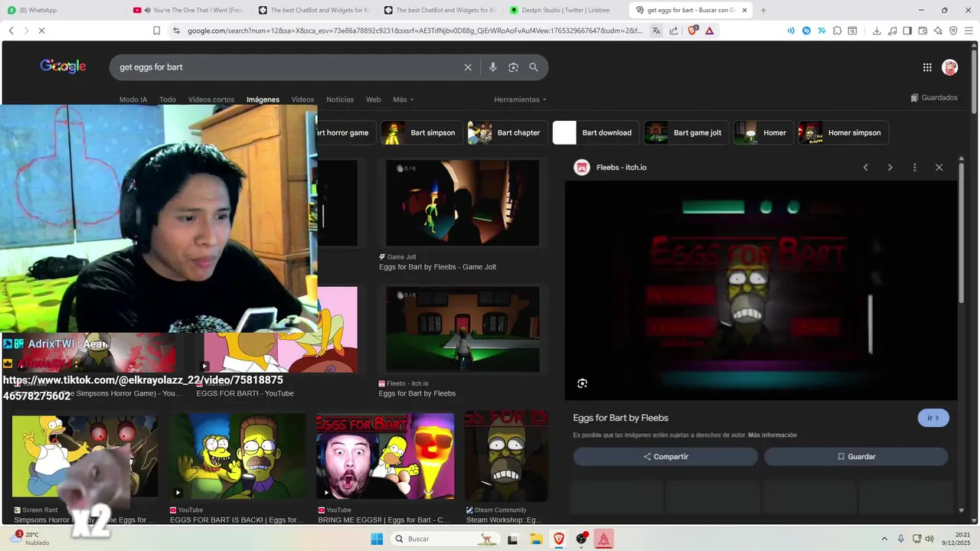Go back in browser history
Viewport: 980px width, 551px height.
tap(11, 31)
